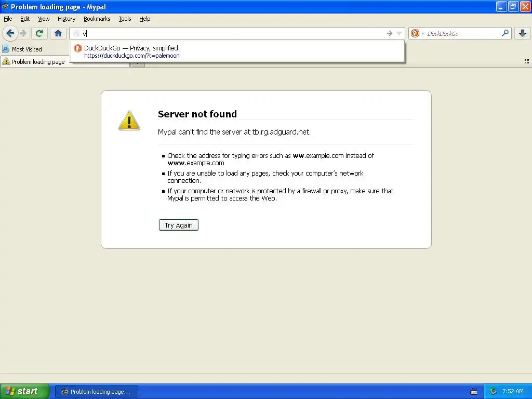Open the View menu
Viewport: 532px width, 399px height.
click(x=44, y=19)
